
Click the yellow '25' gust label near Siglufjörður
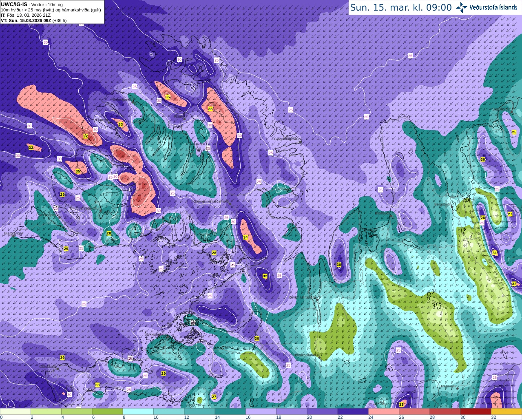[x=514, y=132]
